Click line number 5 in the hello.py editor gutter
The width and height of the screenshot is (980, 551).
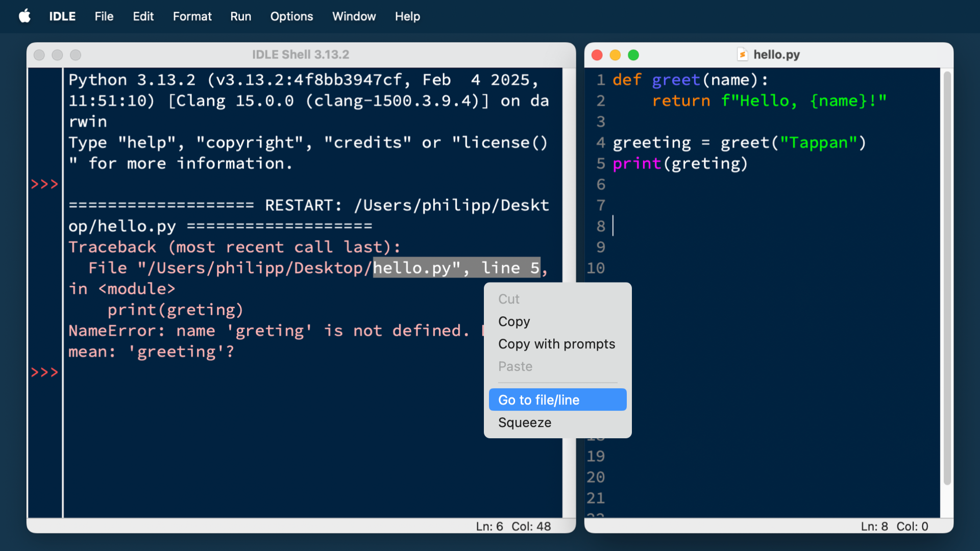600,163
